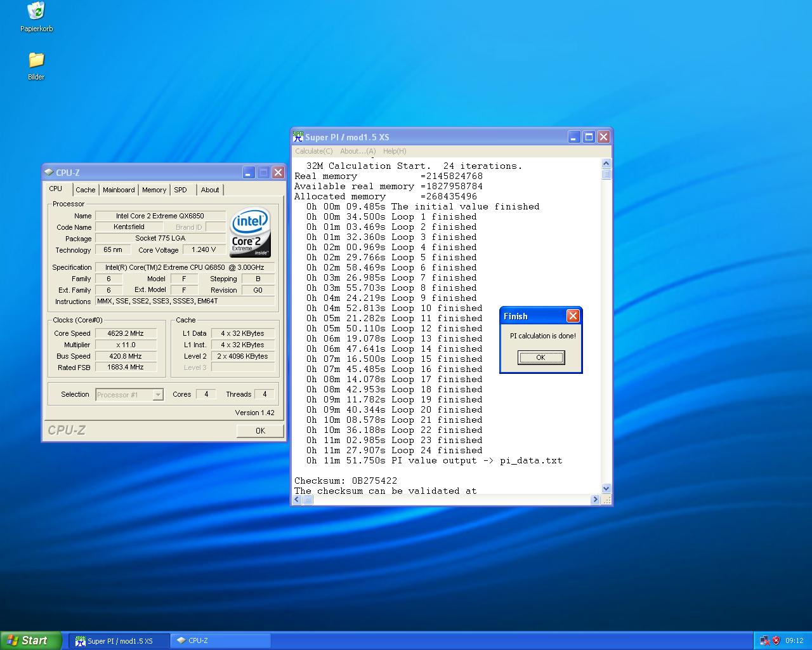Click the Instructions field 'MMX, SSE, SSE2...'
This screenshot has height=650, width=812.
[185, 301]
